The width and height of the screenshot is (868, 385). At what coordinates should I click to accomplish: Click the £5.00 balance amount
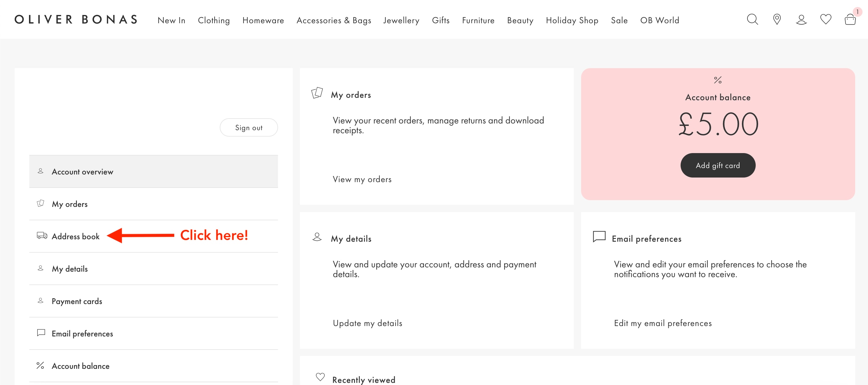(x=718, y=124)
